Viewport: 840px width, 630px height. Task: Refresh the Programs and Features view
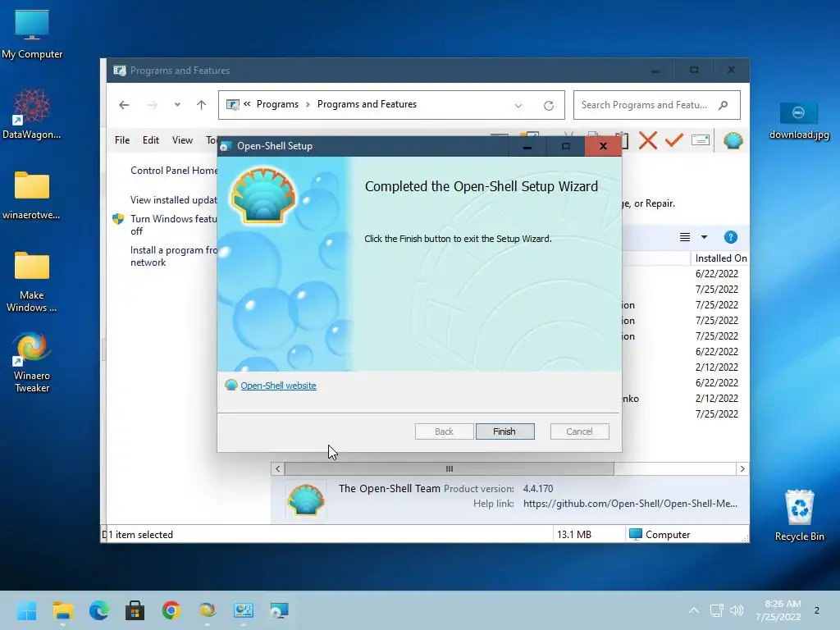tap(549, 106)
